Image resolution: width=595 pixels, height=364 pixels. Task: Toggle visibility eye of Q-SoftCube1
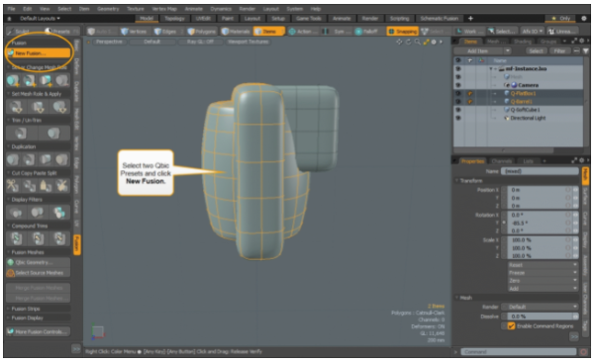point(458,110)
